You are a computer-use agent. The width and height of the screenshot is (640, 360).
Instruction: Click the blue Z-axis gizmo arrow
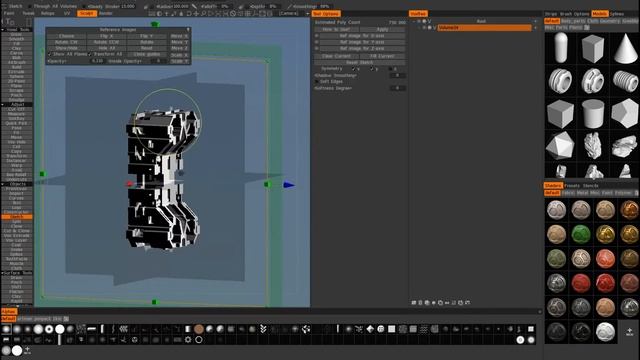coord(289,185)
